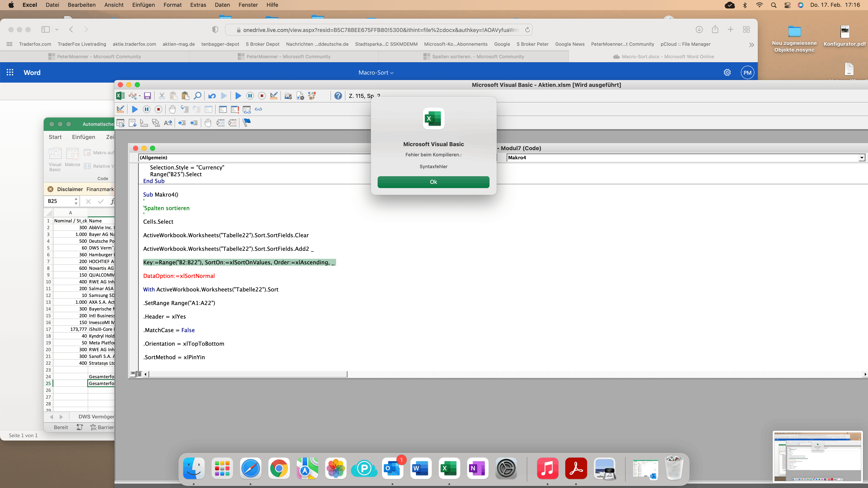Click the Ok button in the Syntaxfehler dialog
The width and height of the screenshot is (868, 488).
click(433, 182)
